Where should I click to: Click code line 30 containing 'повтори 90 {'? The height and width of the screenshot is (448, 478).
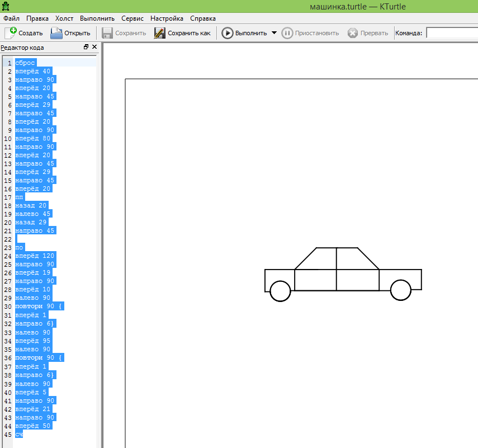coord(39,306)
